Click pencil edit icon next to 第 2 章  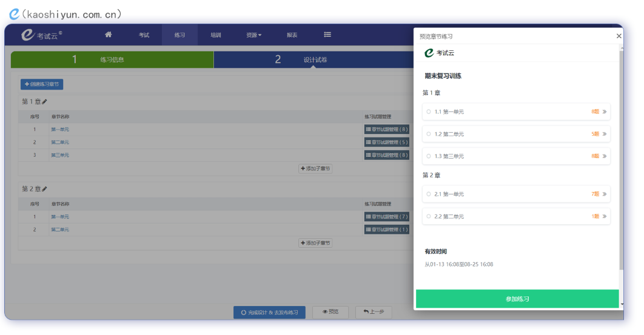coord(44,189)
